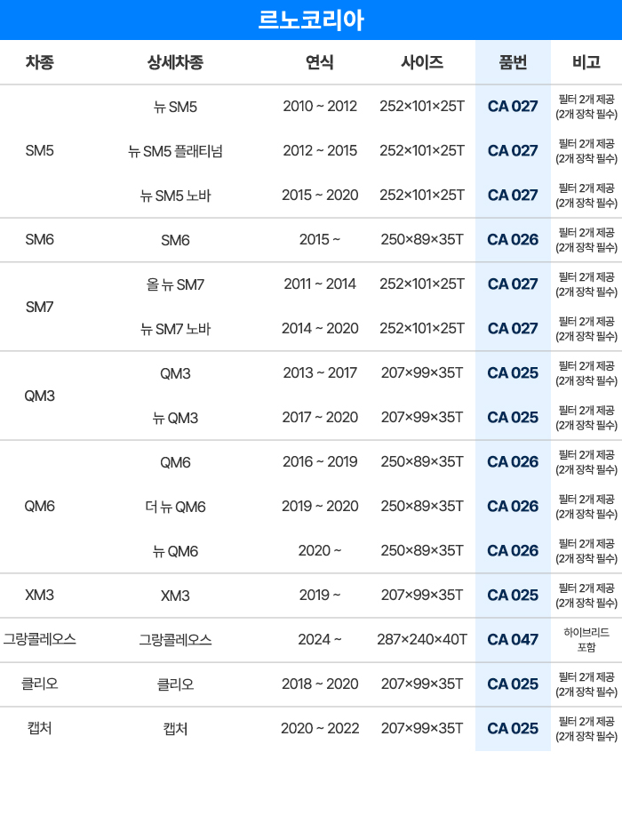Click the 르노코리아 header banner
Image resolution: width=622 pixels, height=840 pixels.
[311, 20]
